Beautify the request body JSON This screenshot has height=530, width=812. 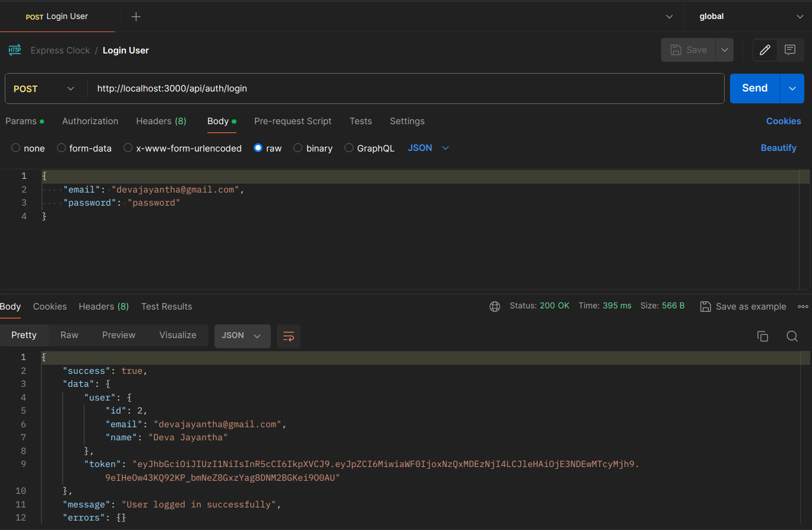pyautogui.click(x=779, y=147)
